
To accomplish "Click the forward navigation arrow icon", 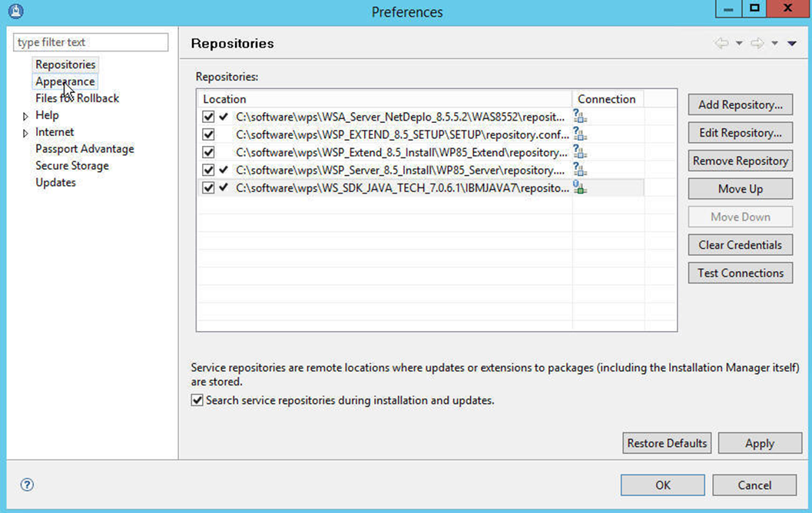I will coord(757,44).
